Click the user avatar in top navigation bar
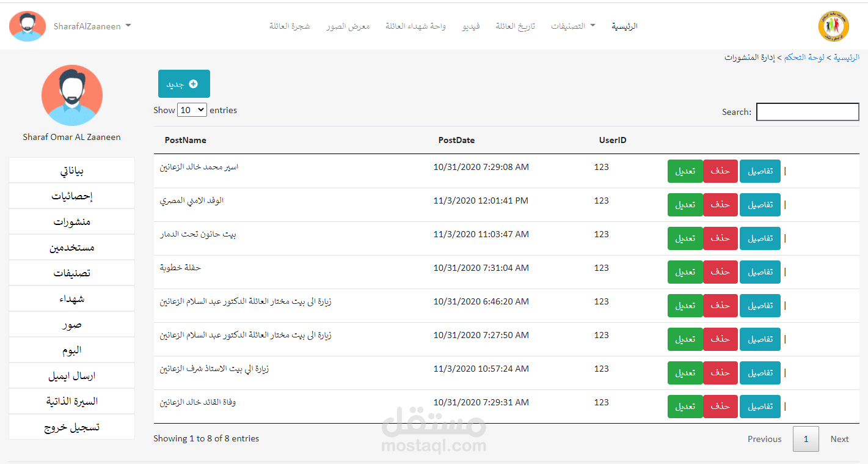This screenshot has height=464, width=868. [27, 26]
